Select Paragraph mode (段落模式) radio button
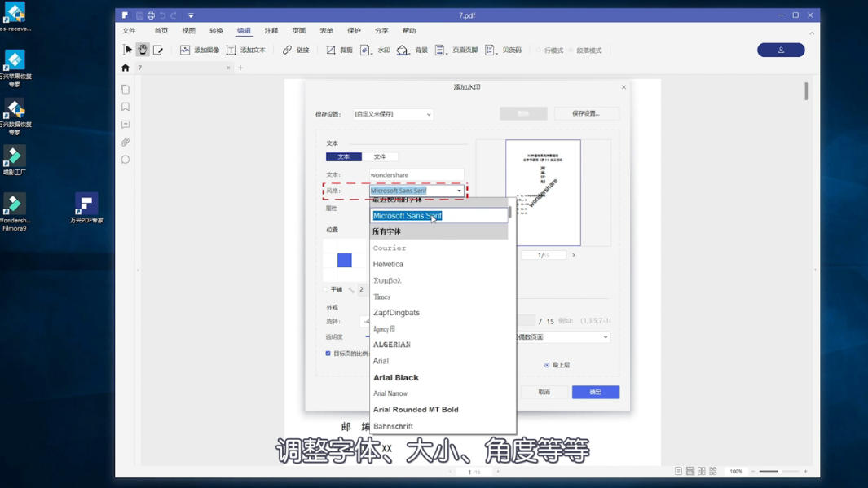Screen dimensions: 868x488 [571, 51]
